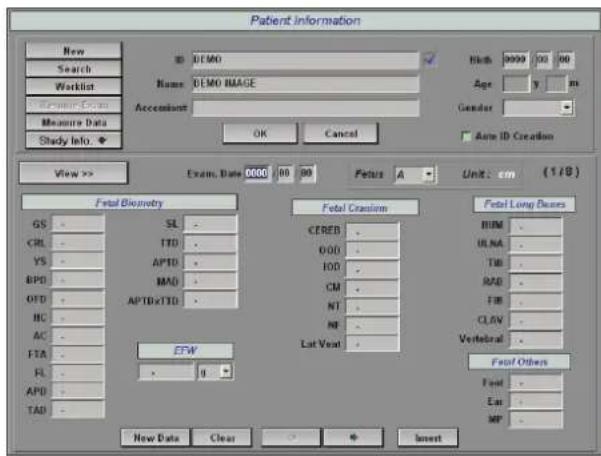Select the Exam Date month field
This screenshot has width=601, height=456.
pos(284,173)
